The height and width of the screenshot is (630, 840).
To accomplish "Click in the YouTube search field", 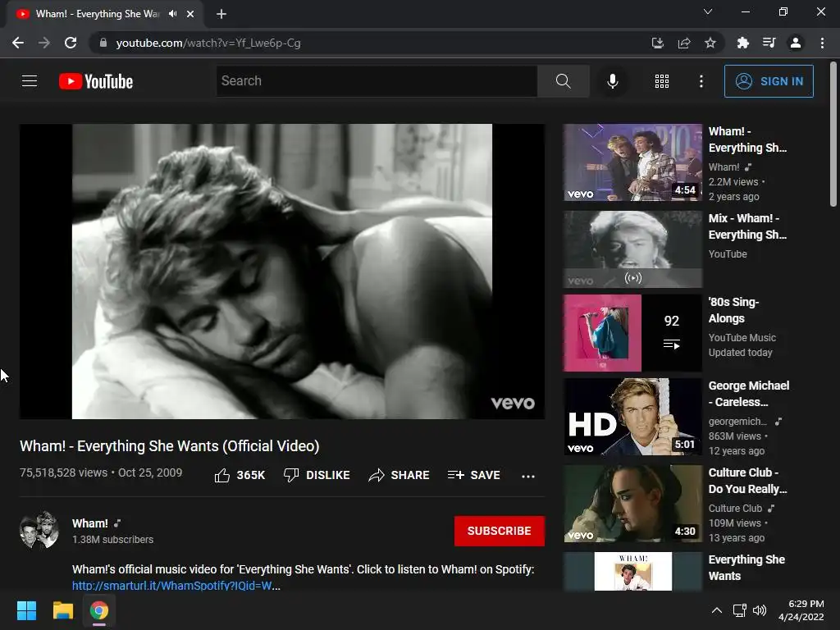I will (x=377, y=81).
